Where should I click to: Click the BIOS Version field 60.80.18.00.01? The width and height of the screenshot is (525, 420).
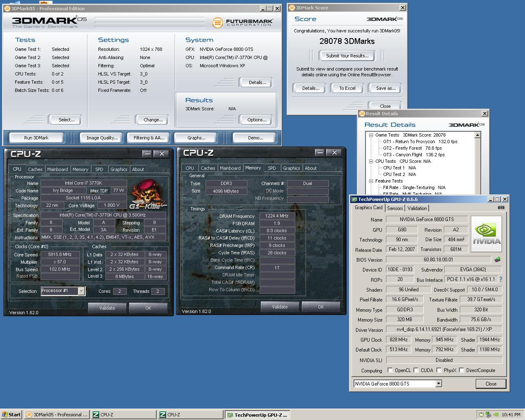[438, 260]
